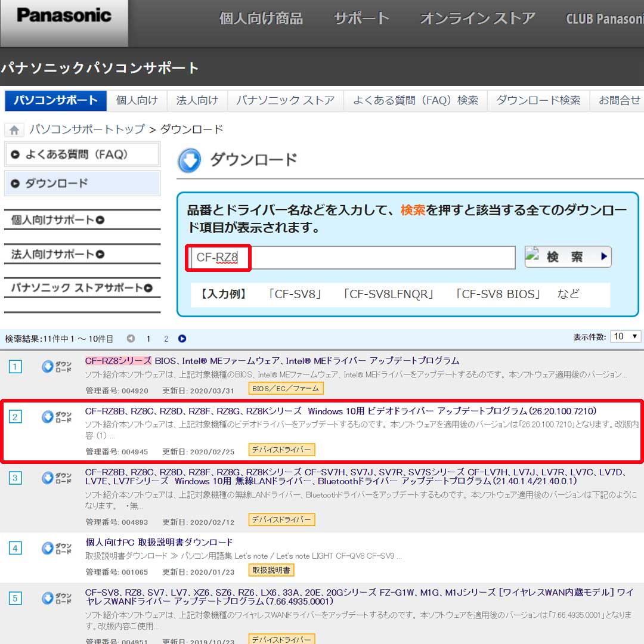Screen dimensions: 644x644
Task: Open 個人向けPC 取扱説明書ダウンロード link
Action: [x=159, y=542]
